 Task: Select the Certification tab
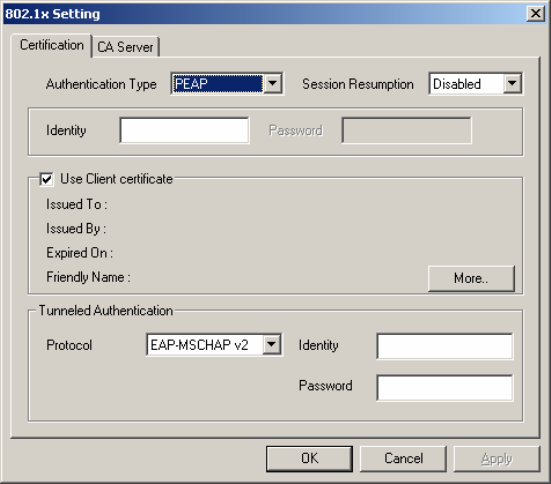pos(52,45)
